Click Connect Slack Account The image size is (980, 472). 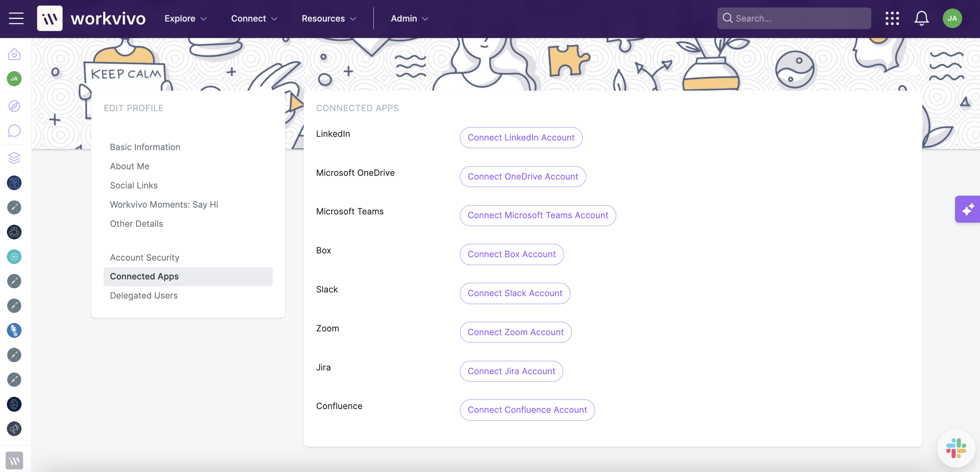point(515,293)
